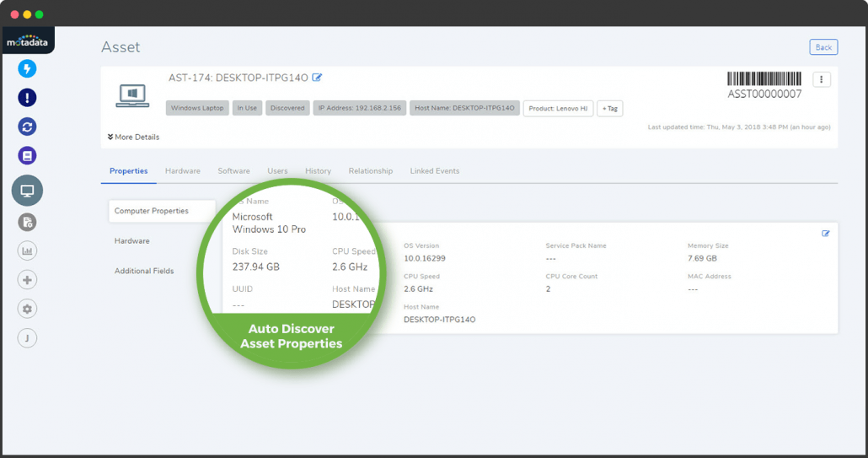The height and width of the screenshot is (458, 868).
Task: Click the In Use status tag
Action: tap(247, 108)
